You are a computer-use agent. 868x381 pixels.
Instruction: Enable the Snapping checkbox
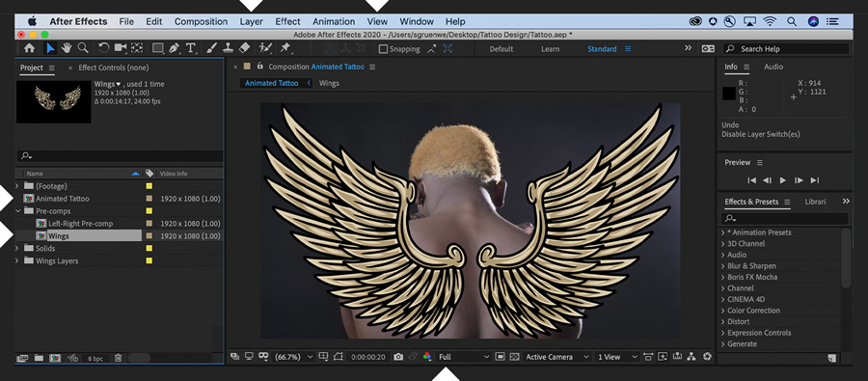point(383,49)
